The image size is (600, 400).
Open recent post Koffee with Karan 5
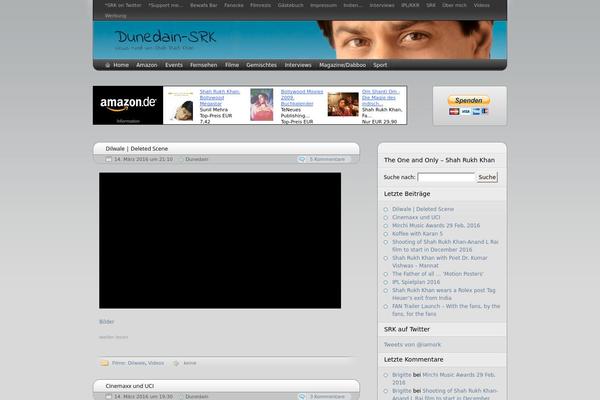tap(417, 233)
